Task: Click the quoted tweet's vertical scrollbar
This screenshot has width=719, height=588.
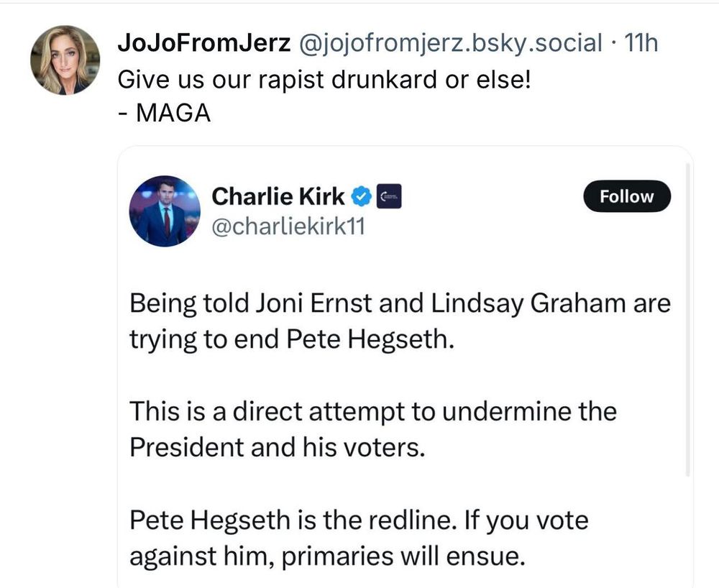Action: click(x=688, y=316)
